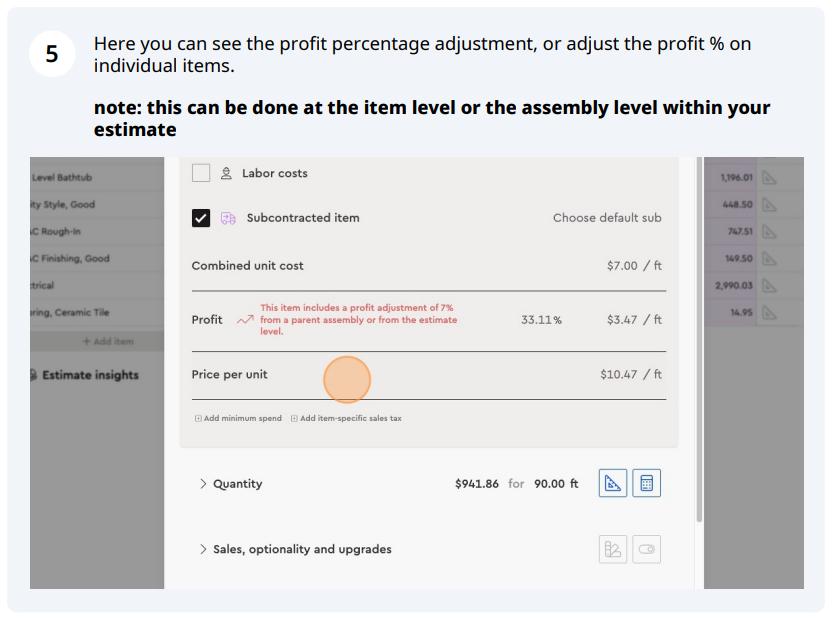836x621 pixels.
Task: Click Add item-specific sales tax link
Action: (346, 418)
